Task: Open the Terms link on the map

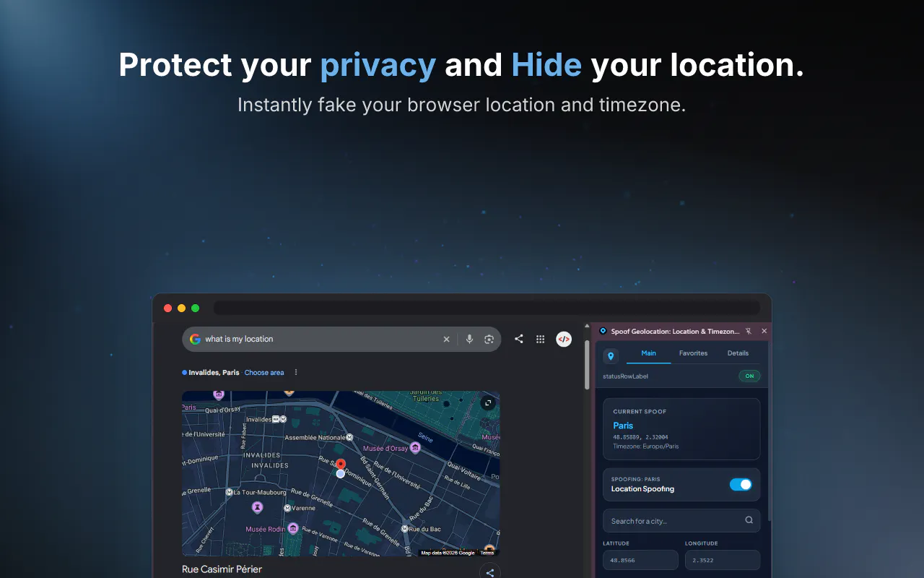Action: (x=487, y=553)
